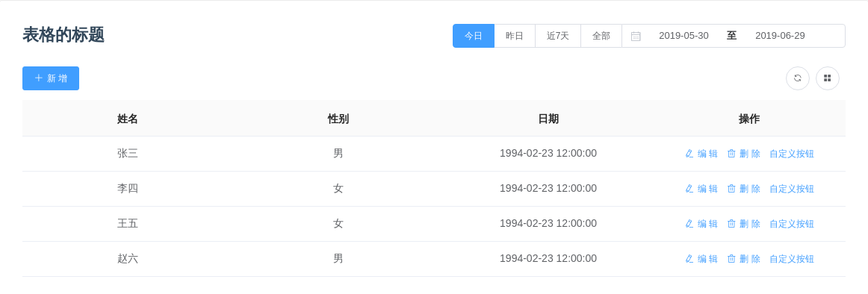Click the date cell in 张三 row

(548, 154)
